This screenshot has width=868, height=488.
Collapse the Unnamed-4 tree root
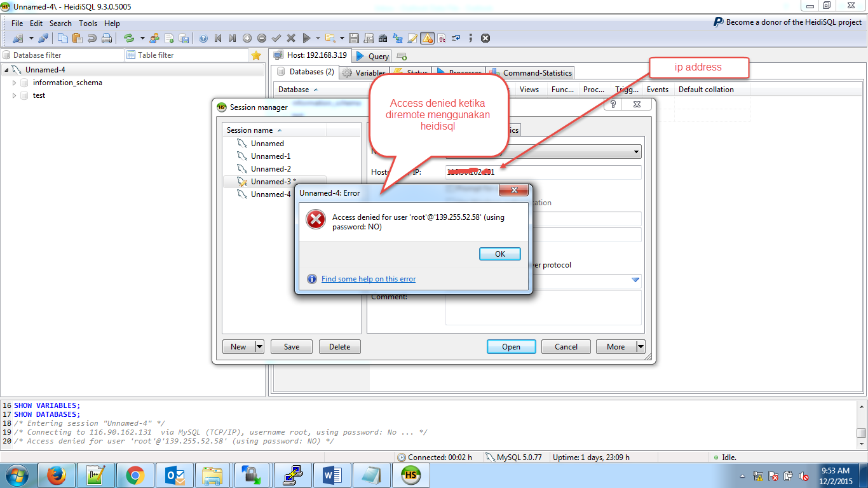click(6, 70)
